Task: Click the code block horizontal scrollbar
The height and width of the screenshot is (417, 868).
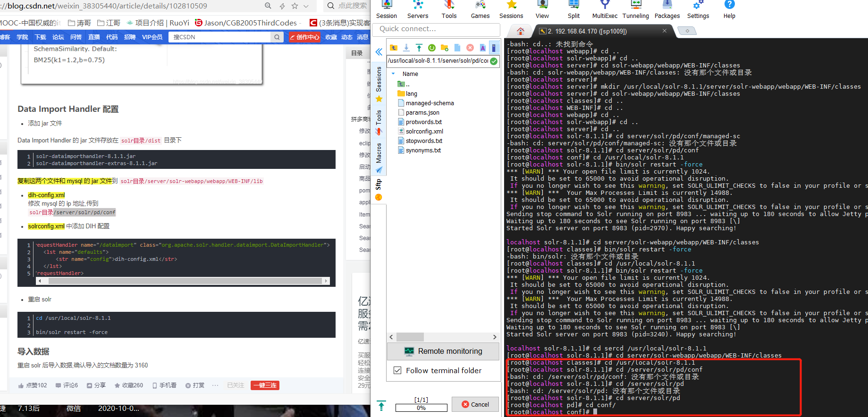Action: click(182, 281)
